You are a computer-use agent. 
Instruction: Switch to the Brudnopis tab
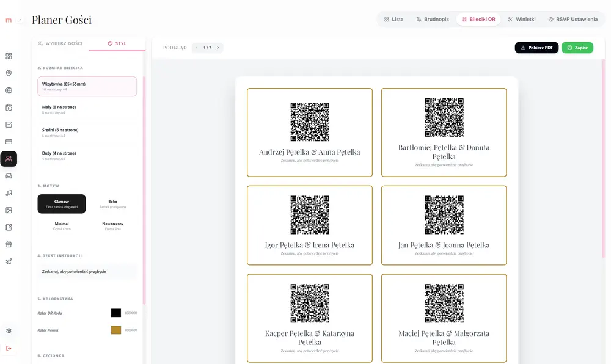[x=433, y=19]
